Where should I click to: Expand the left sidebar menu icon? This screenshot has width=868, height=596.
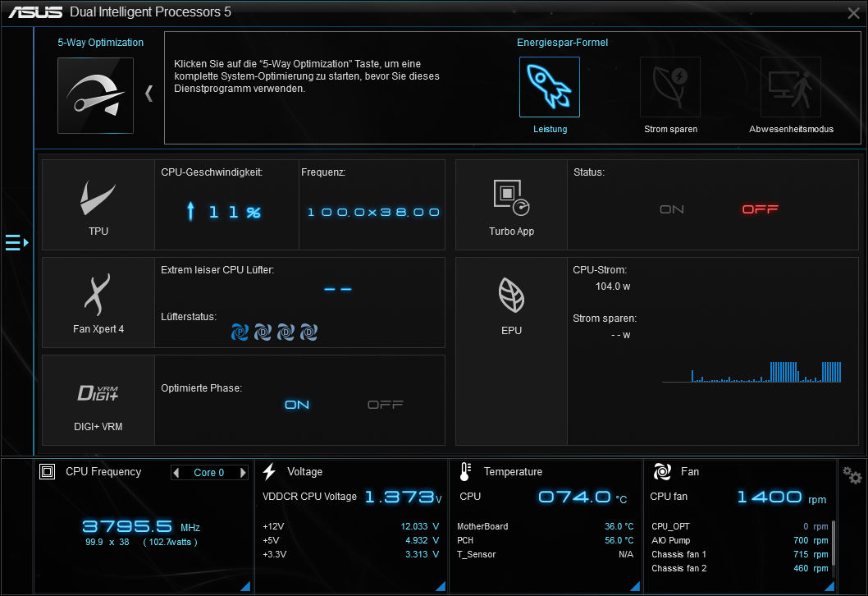[x=16, y=243]
